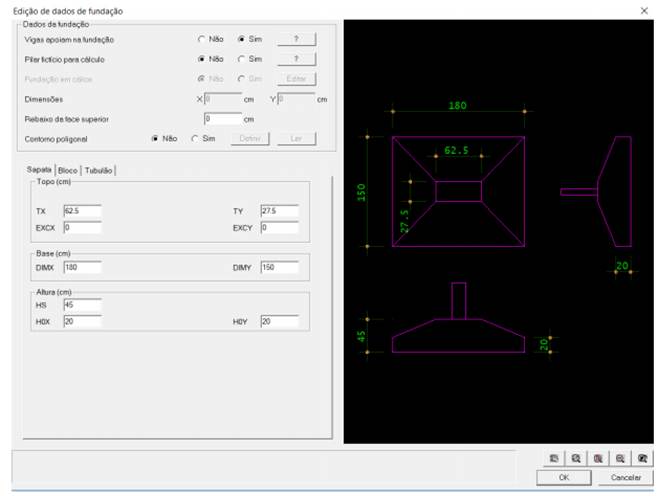
Task: Click the DIMX field showing 180
Action: [82, 267]
